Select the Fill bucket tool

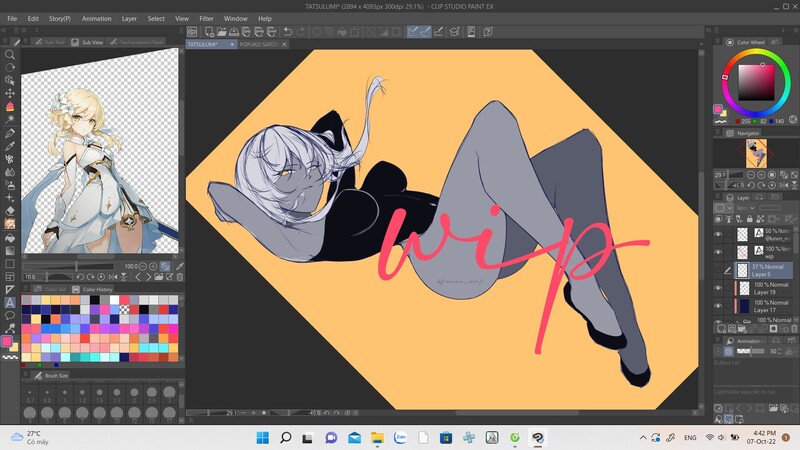point(10,237)
